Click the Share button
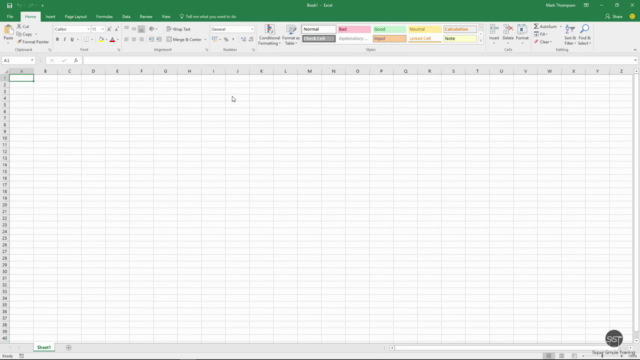Image resolution: width=640 pixels, height=360 pixels. 614,17
